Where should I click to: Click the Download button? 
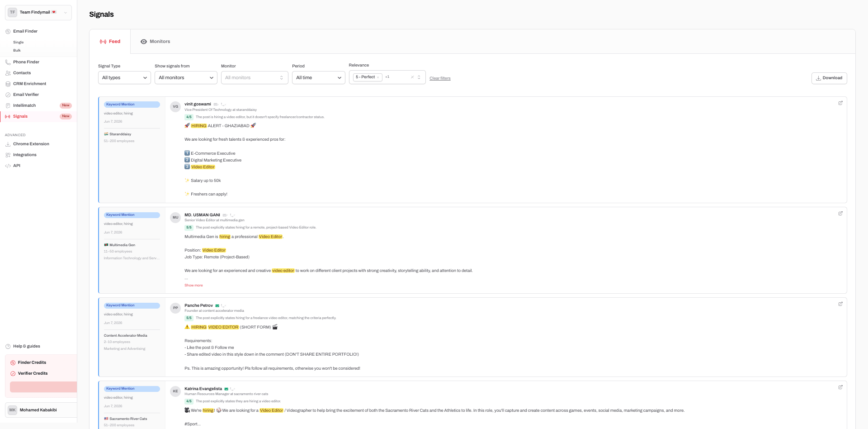coord(829,78)
